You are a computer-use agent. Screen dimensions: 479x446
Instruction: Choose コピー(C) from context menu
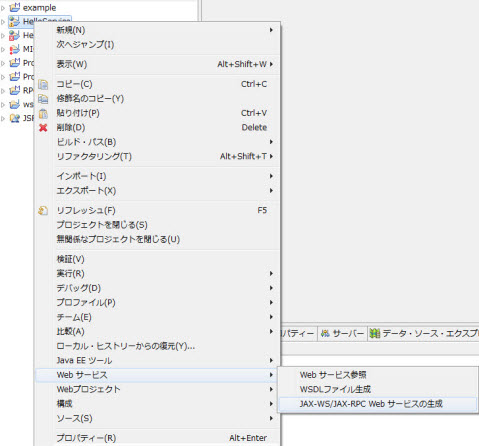tap(157, 84)
